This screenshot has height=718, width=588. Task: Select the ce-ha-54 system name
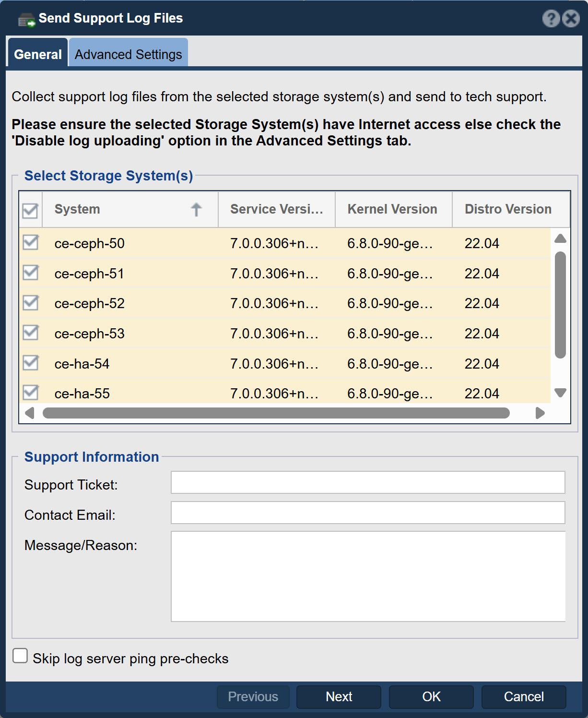82,364
